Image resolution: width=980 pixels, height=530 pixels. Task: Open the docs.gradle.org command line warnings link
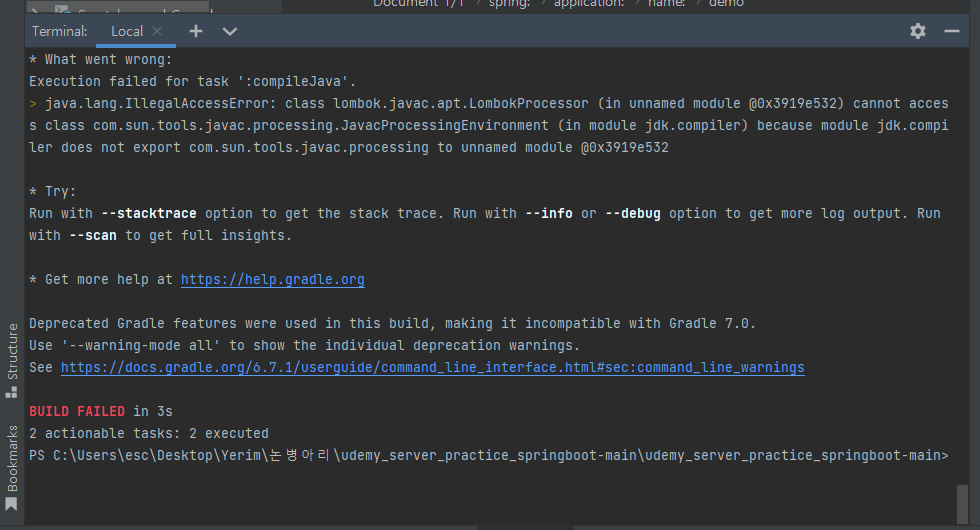click(x=432, y=368)
